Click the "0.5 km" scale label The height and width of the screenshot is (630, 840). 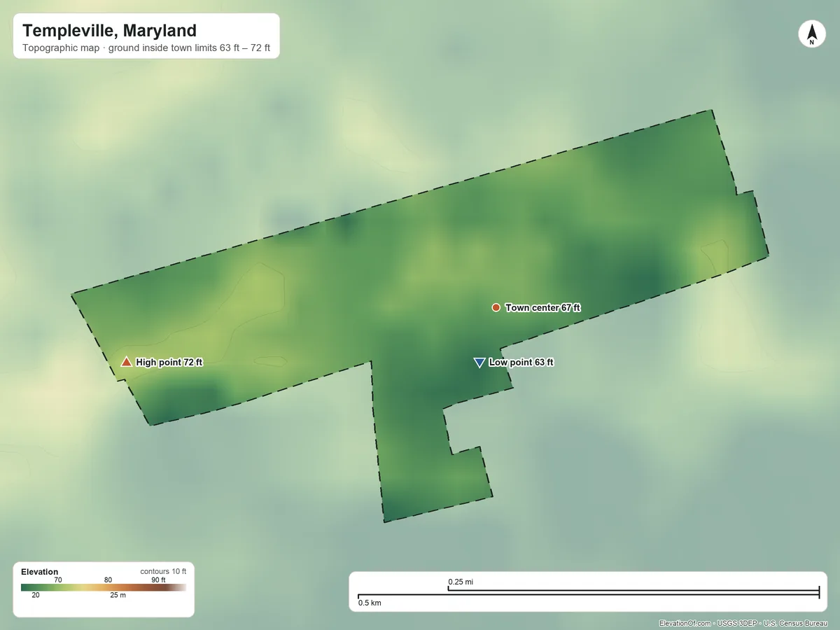click(x=370, y=603)
